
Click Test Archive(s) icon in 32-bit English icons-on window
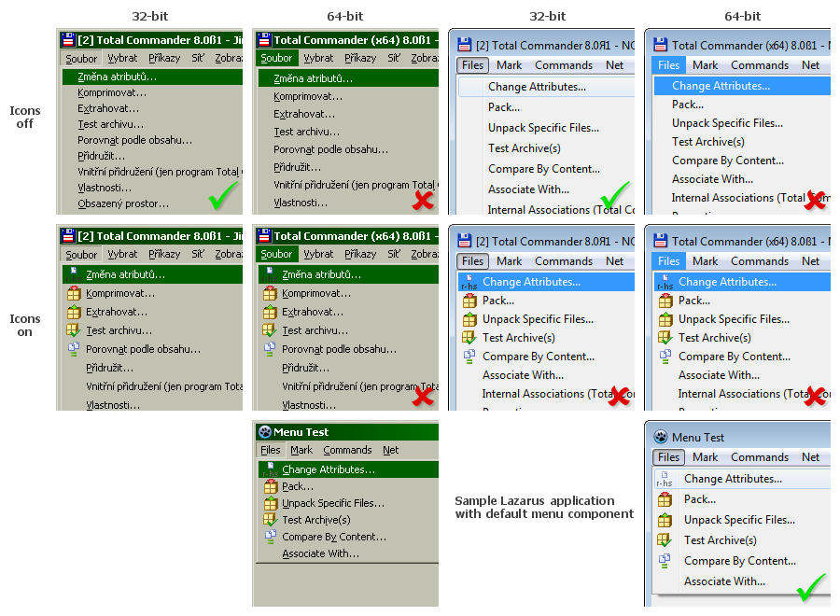click(x=469, y=338)
